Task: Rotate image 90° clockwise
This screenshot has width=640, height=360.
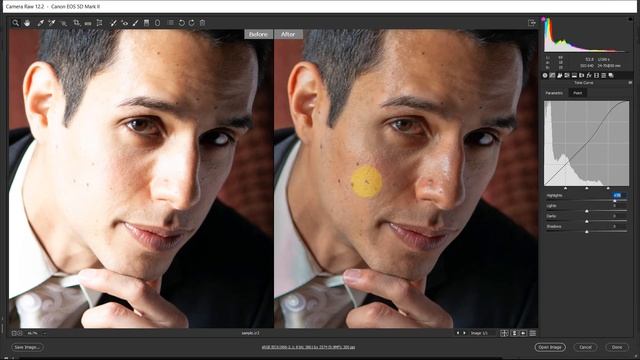Action: (x=192, y=23)
